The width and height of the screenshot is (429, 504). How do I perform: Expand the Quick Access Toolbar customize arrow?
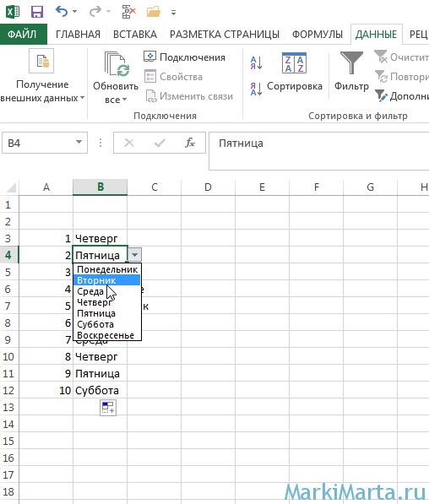pos(173,13)
